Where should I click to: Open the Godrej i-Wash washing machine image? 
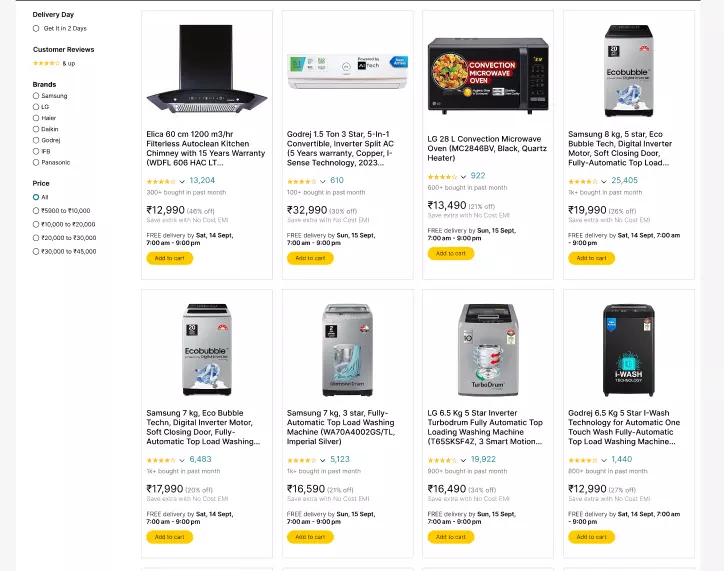click(628, 350)
